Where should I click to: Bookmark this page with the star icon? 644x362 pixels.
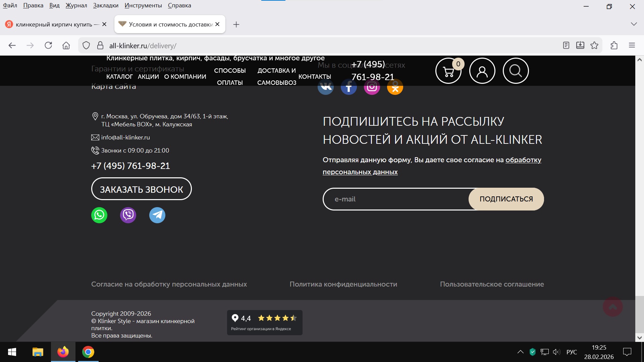pyautogui.click(x=594, y=45)
